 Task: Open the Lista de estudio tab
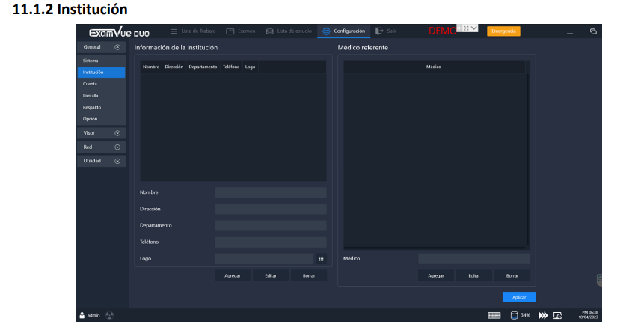coord(289,31)
